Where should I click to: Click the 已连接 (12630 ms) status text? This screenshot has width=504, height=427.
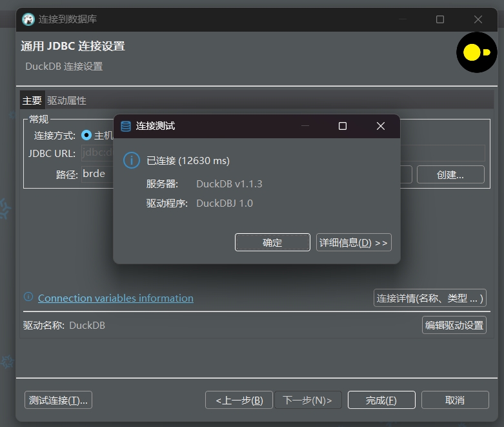(188, 161)
